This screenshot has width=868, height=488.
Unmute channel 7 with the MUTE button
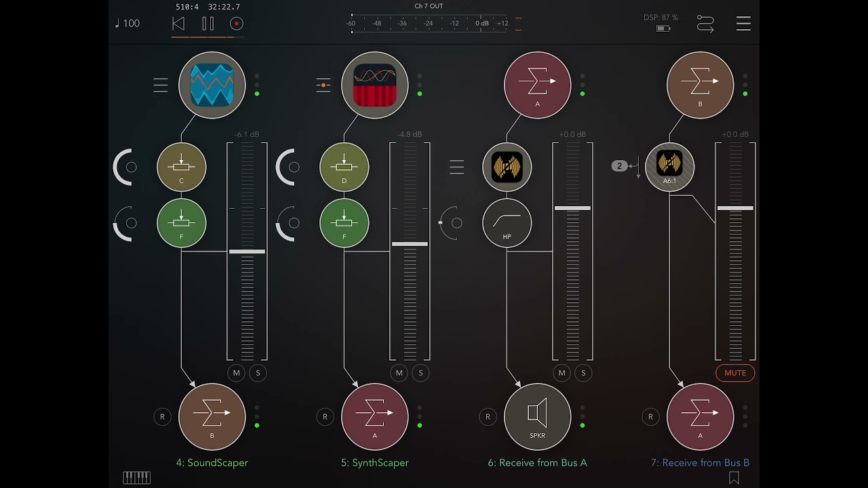tap(735, 373)
